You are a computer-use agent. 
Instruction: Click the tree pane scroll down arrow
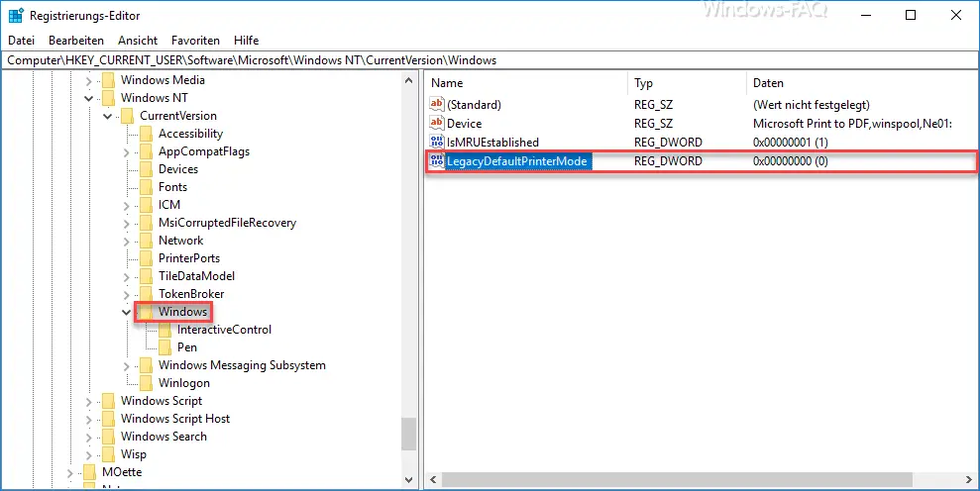coord(409,480)
